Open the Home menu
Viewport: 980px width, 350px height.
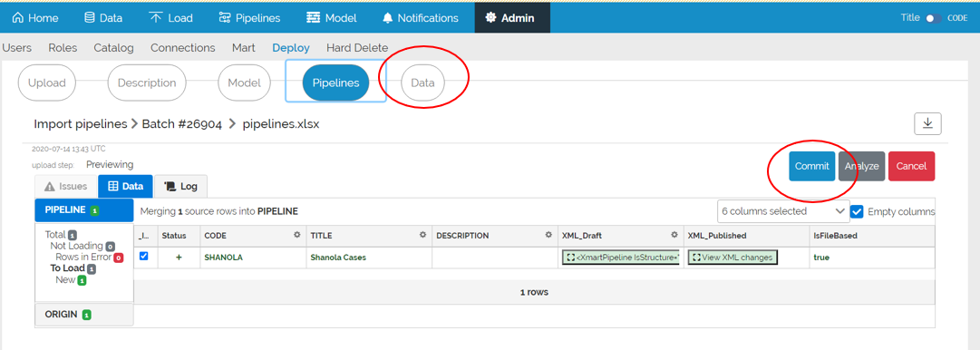[x=35, y=18]
